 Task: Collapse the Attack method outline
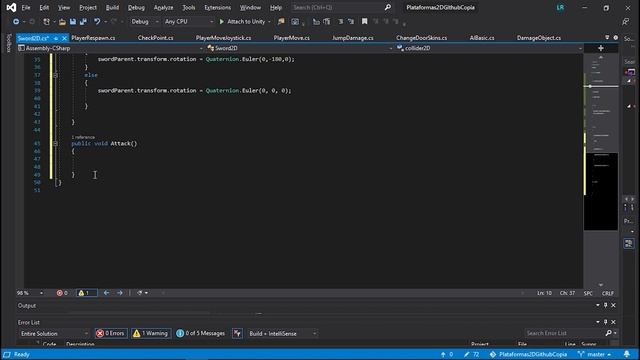coord(55,144)
